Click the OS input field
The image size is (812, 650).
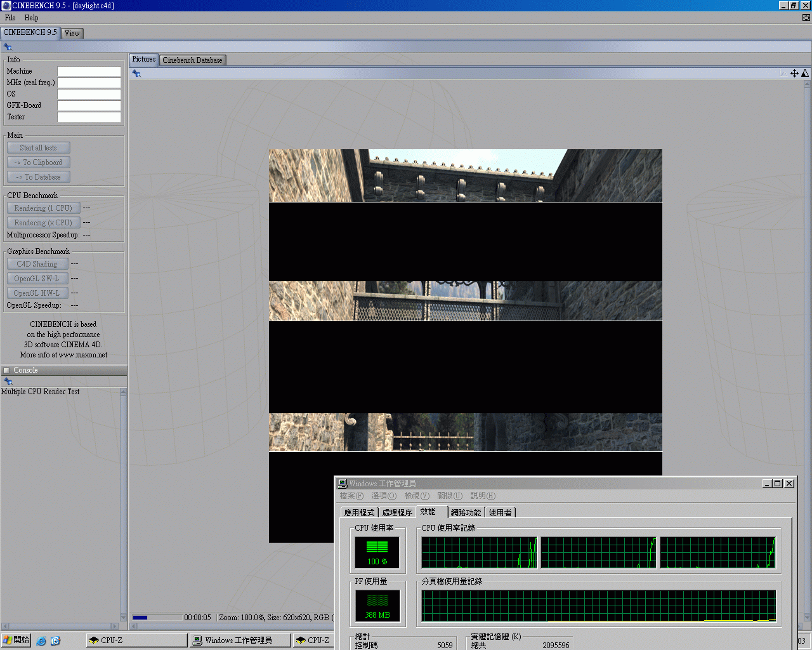pyautogui.click(x=89, y=95)
